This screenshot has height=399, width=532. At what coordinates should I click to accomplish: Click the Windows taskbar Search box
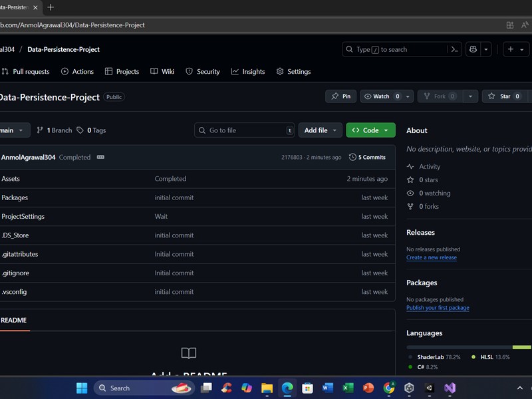tap(144, 388)
